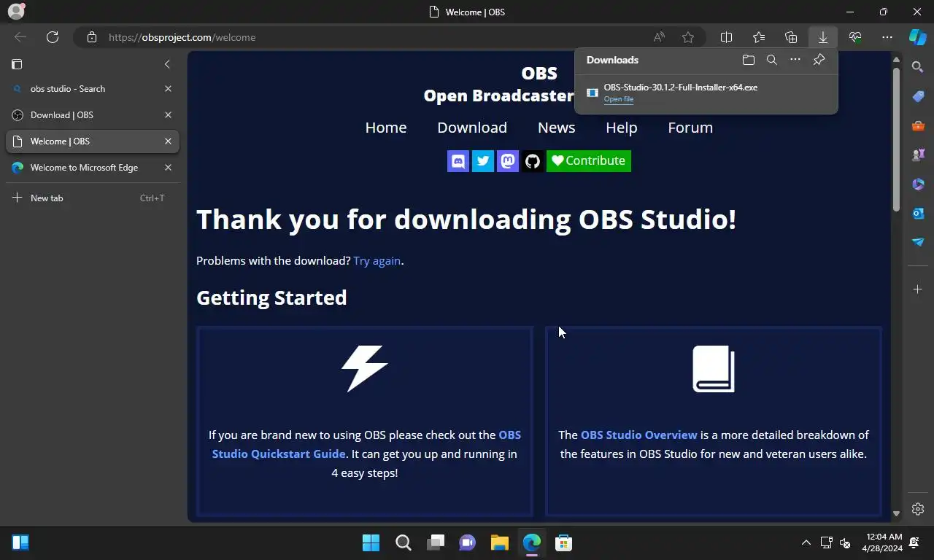Open taskbar Search icon
This screenshot has width=934, height=560.
click(403, 542)
